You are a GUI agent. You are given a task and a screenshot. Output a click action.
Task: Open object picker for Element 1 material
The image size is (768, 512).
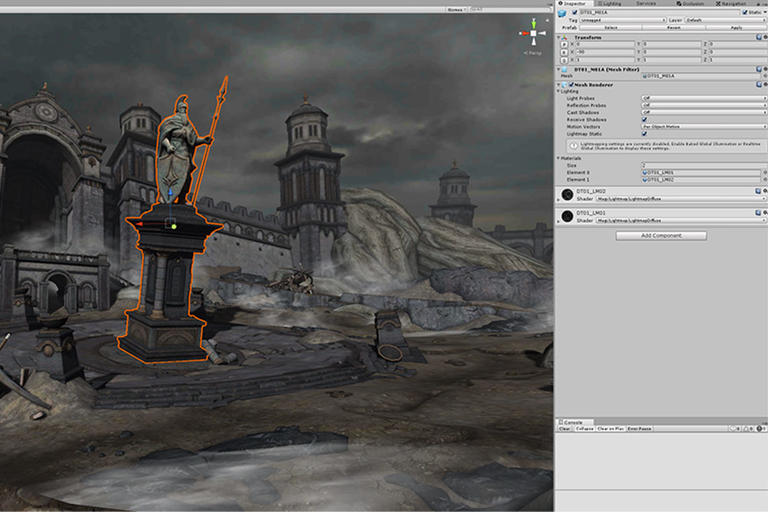(x=765, y=180)
